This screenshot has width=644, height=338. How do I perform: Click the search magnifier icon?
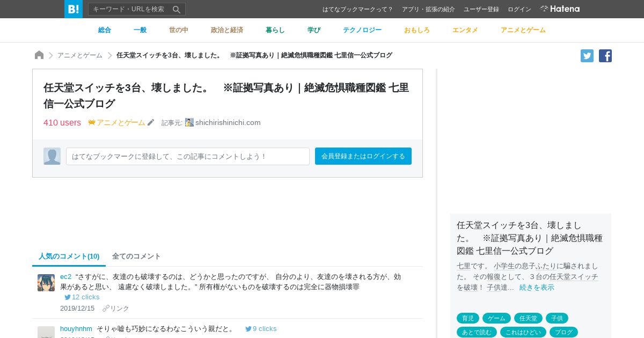coord(177,9)
